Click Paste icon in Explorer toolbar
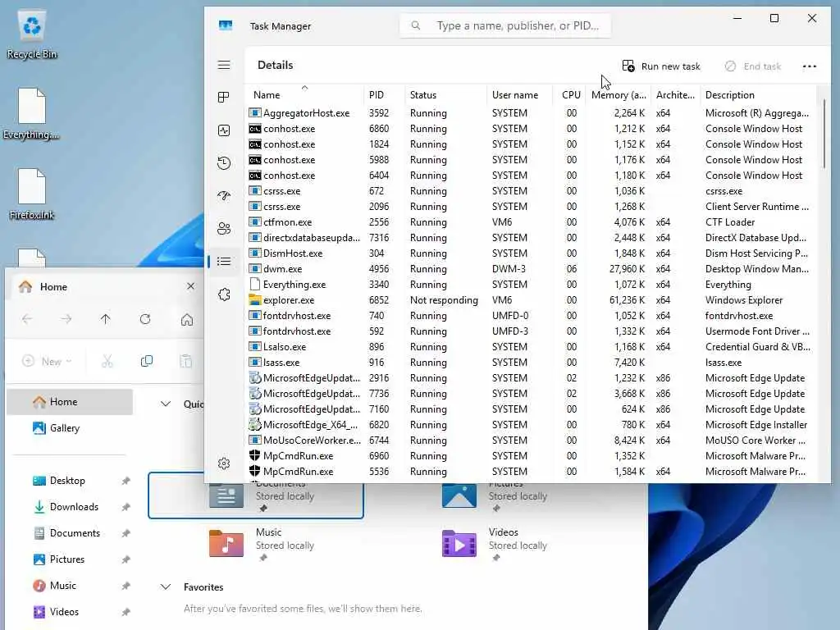 (186, 361)
